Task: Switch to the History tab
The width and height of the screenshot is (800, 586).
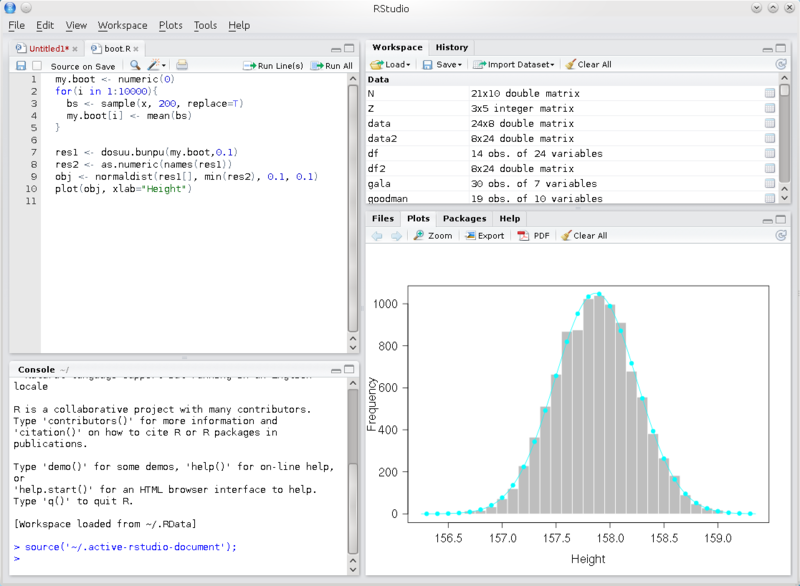Action: tap(452, 47)
